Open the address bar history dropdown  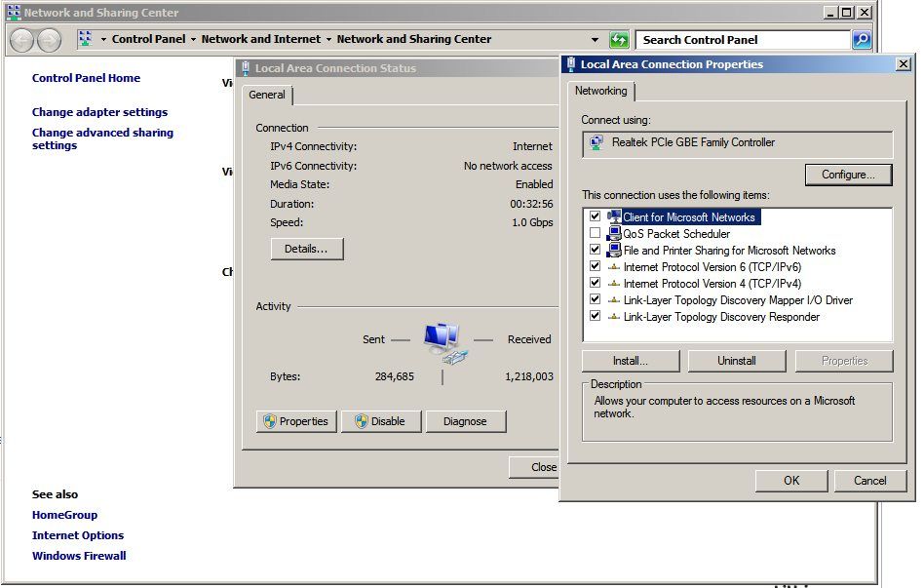coord(596,40)
